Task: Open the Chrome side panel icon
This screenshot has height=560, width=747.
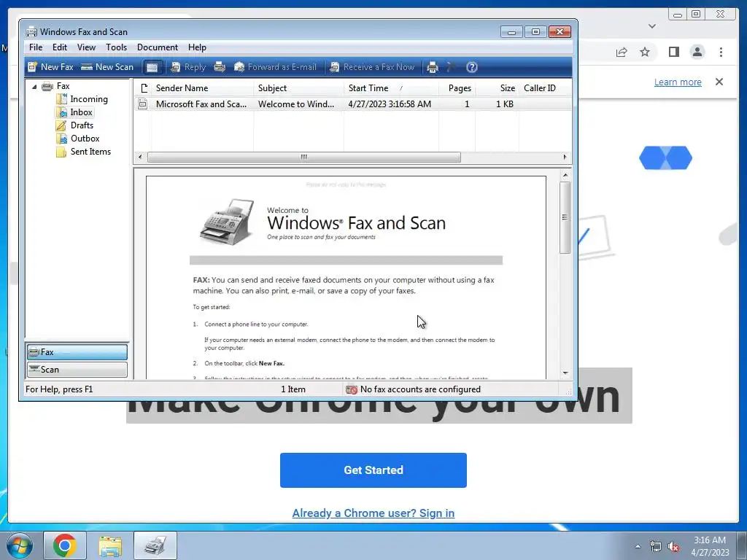Action: point(673,52)
